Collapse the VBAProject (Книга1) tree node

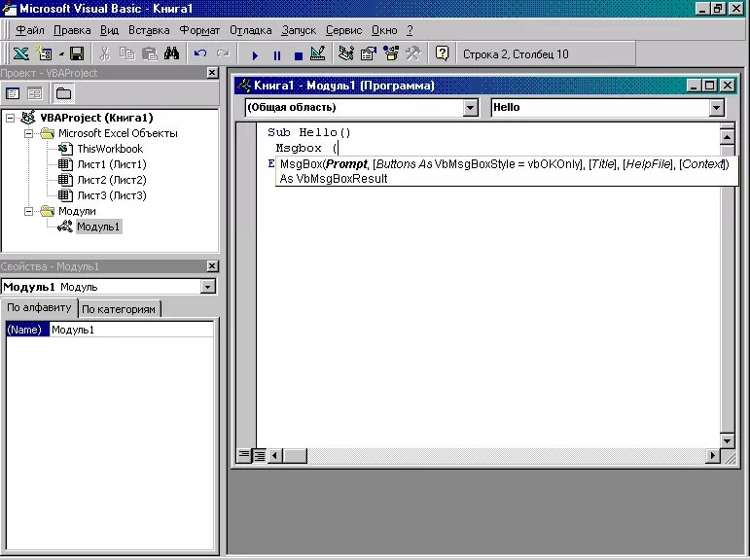[x=11, y=118]
